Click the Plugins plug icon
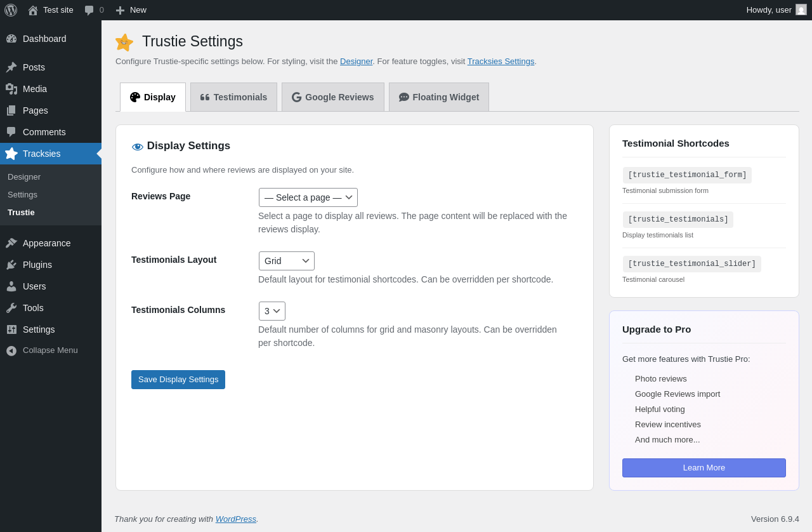 [x=11, y=265]
